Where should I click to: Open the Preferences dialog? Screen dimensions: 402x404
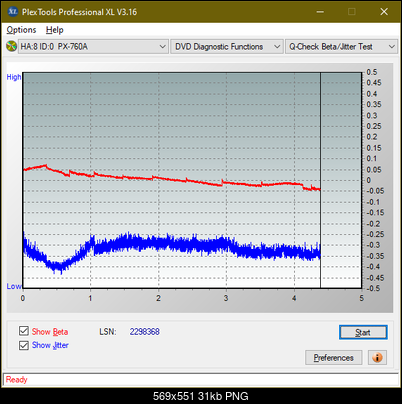(334, 358)
